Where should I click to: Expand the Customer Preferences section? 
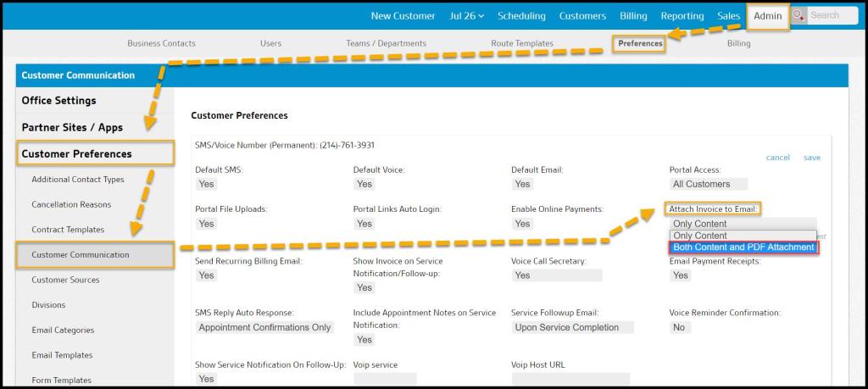coord(77,153)
